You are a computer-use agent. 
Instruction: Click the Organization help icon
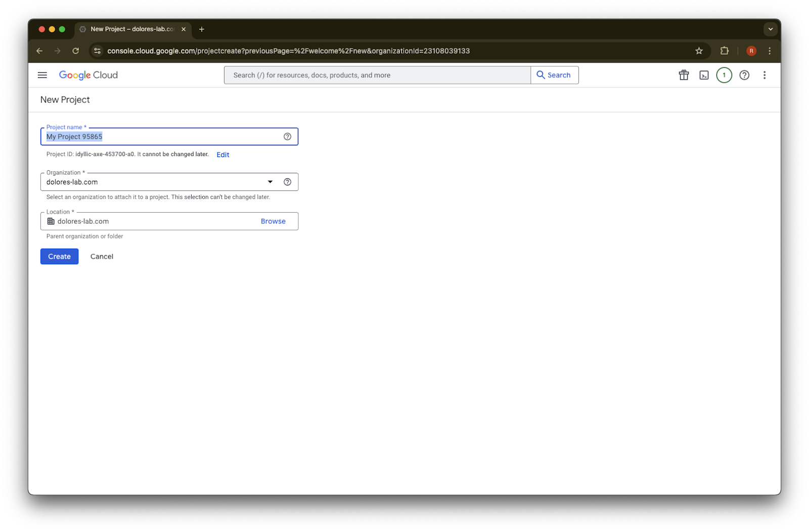[287, 182]
